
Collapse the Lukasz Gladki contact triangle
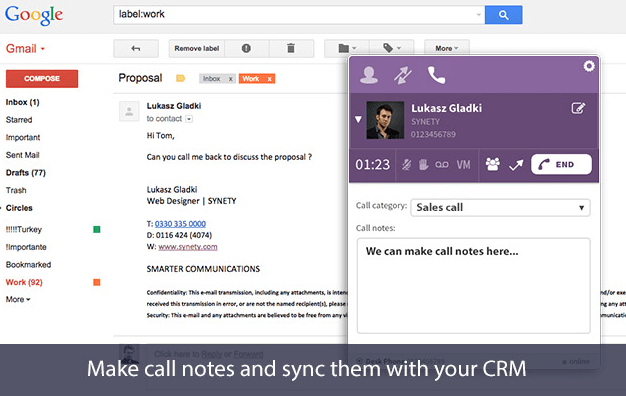358,119
